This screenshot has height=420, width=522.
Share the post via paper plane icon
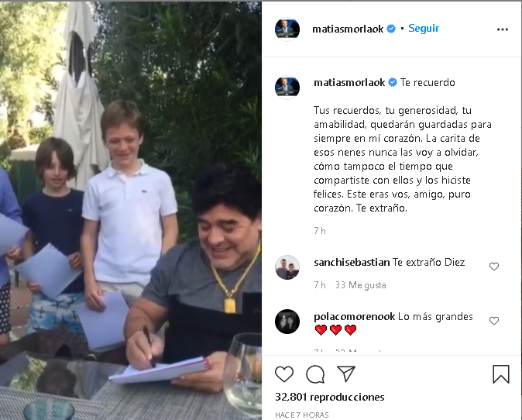pos(346,374)
